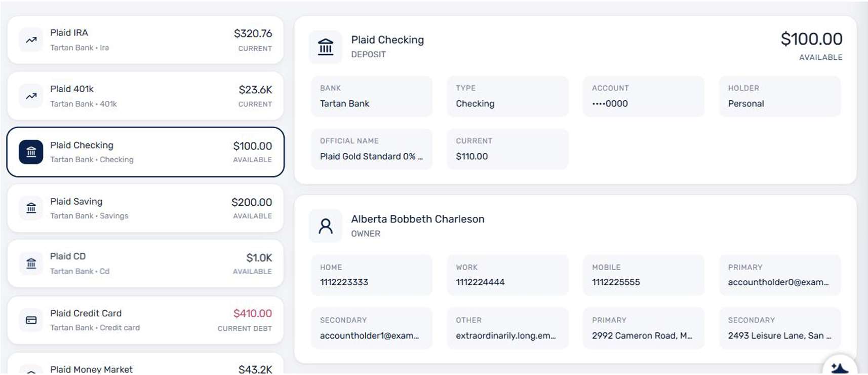Click the trending arrow icon beside Plaid IRA
Screen dimensions: 868x375
pyautogui.click(x=31, y=40)
